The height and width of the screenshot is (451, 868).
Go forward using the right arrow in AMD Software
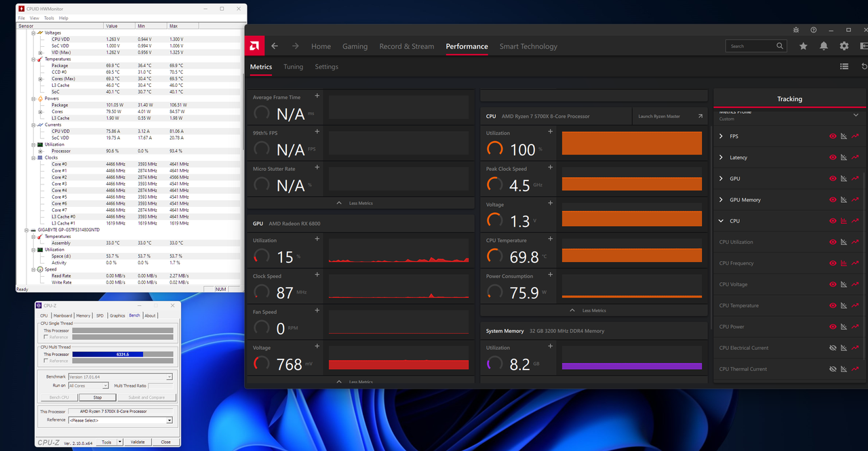[x=295, y=46]
